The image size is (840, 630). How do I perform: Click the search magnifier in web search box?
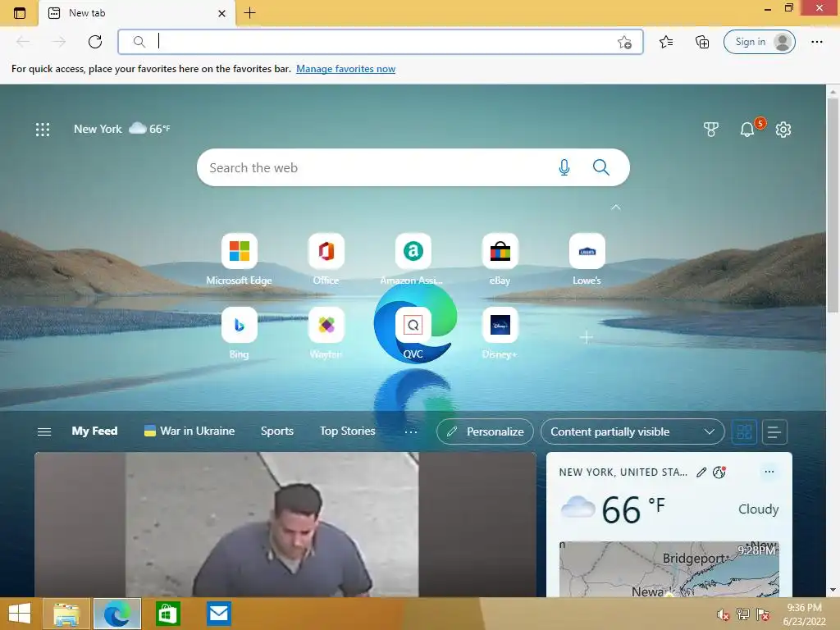click(x=601, y=167)
